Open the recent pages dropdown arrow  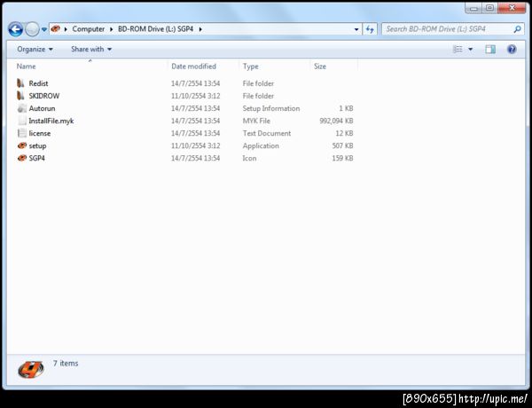click(44, 29)
